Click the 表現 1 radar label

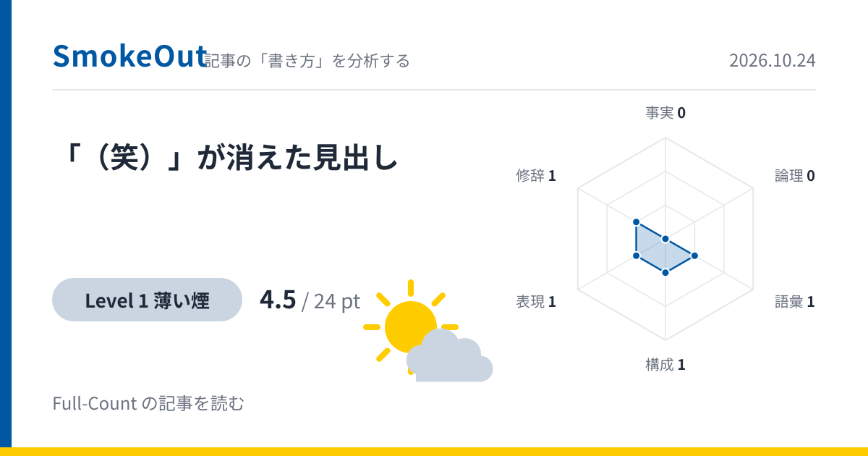(x=536, y=302)
